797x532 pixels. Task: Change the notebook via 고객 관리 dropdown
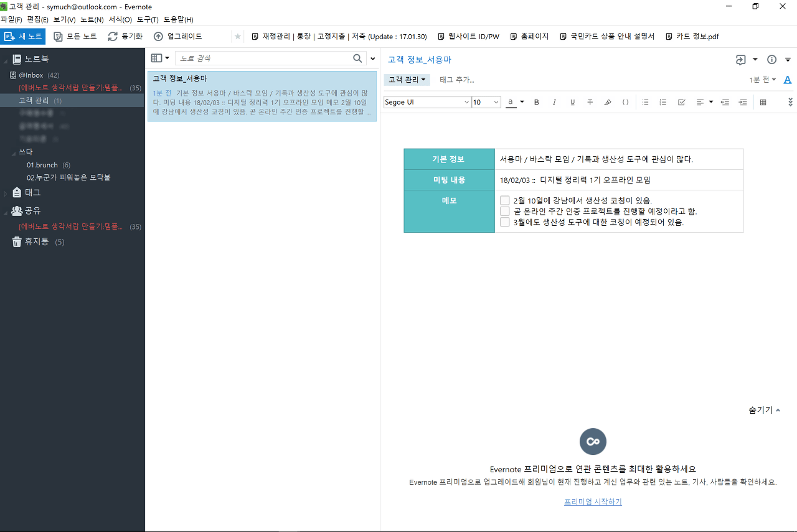click(407, 80)
